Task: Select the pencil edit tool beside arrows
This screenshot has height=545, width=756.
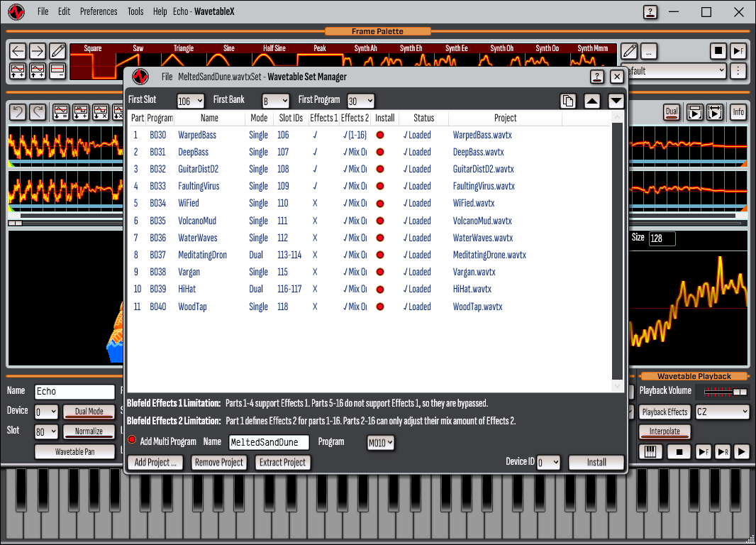Action: pos(57,51)
